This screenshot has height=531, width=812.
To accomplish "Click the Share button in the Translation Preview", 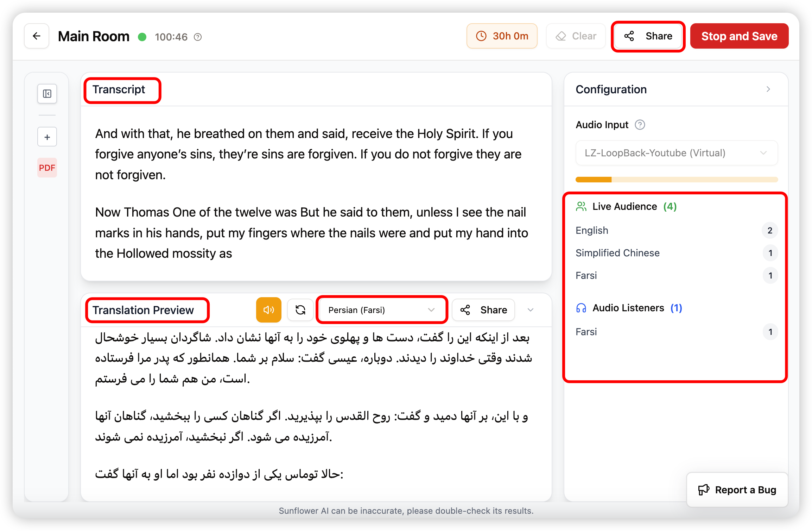I will [484, 310].
